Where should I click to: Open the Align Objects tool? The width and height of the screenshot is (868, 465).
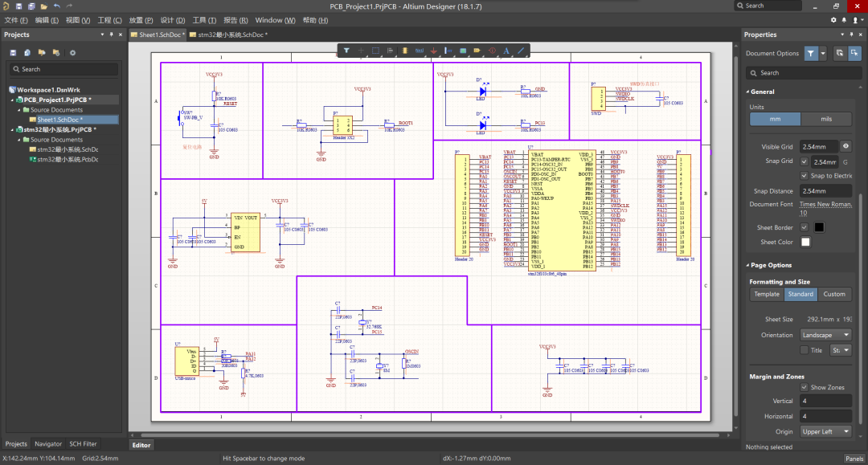coord(391,51)
